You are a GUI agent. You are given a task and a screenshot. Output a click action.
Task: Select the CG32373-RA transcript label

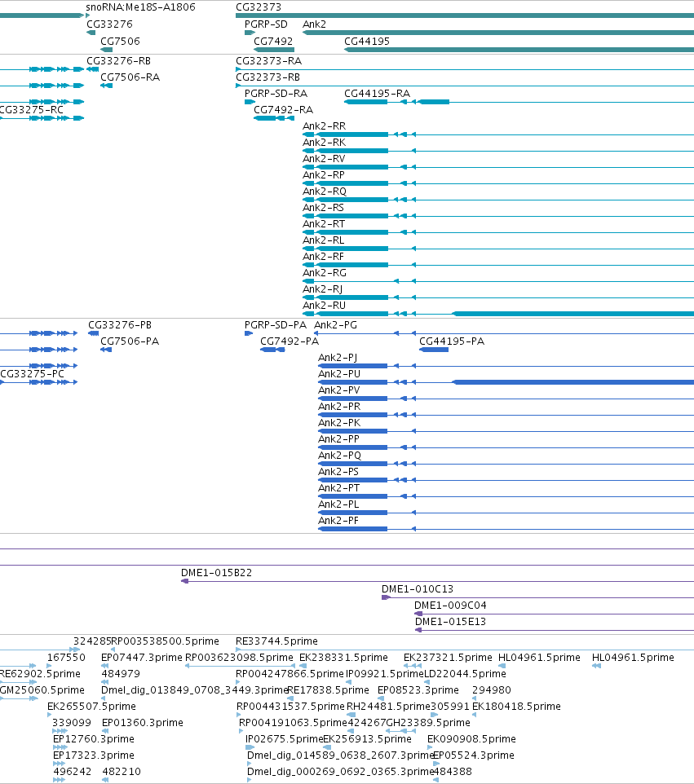click(268, 61)
